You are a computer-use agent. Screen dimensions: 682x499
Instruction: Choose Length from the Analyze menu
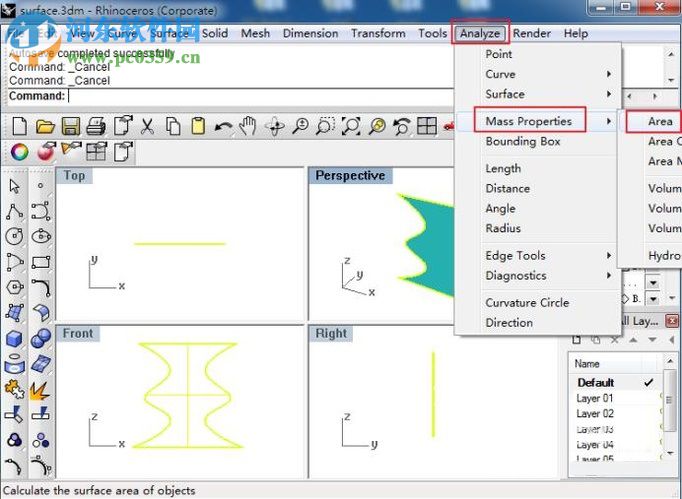tap(538, 168)
